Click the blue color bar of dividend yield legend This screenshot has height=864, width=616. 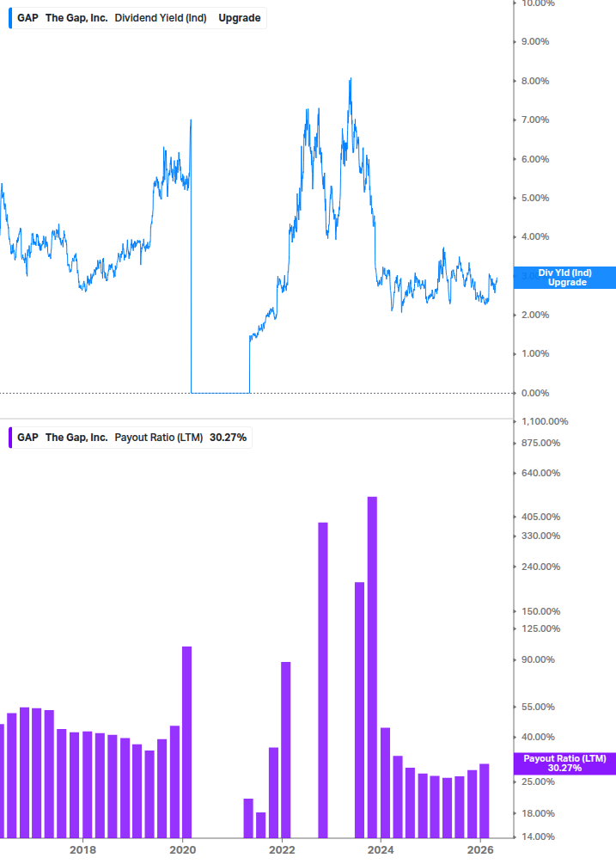point(10,18)
